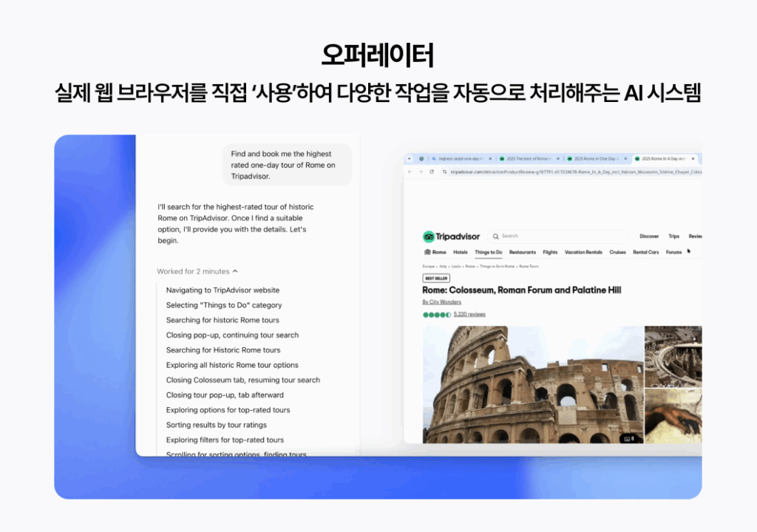Click the magnifier icon in Tripadvisor search
The height and width of the screenshot is (532, 757).
(496, 236)
